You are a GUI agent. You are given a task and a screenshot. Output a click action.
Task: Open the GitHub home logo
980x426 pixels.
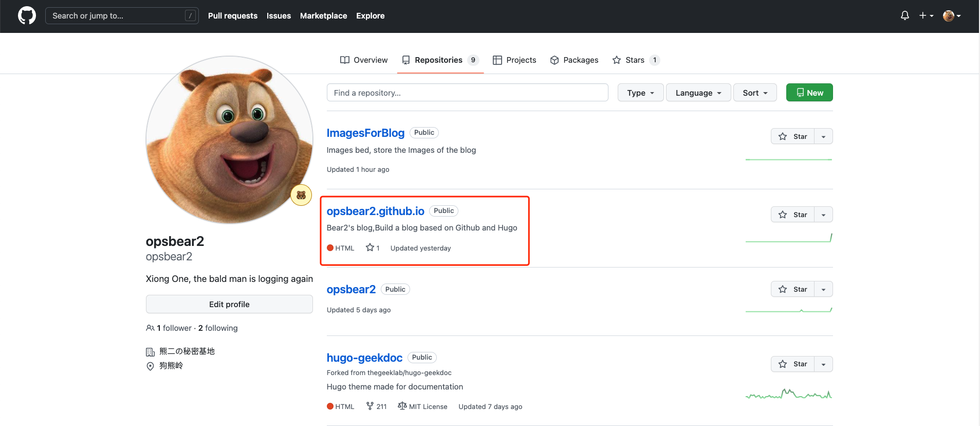[27, 15]
